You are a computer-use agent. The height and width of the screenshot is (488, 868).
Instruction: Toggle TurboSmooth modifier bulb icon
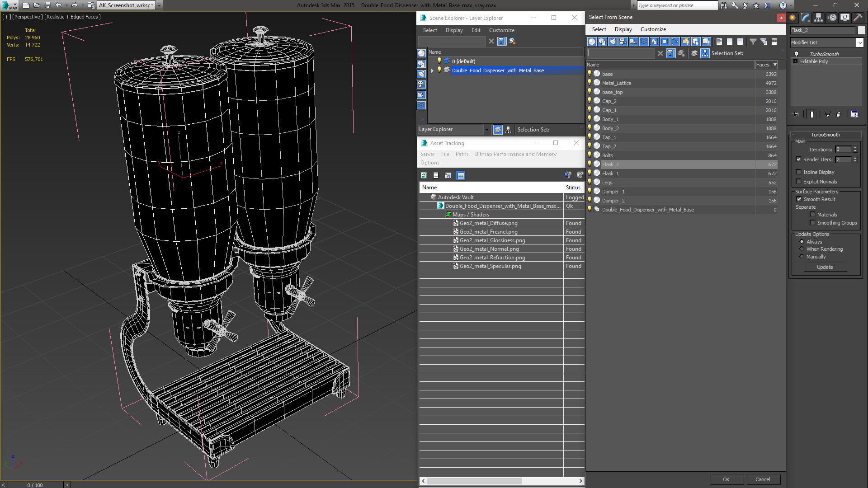pos(797,54)
